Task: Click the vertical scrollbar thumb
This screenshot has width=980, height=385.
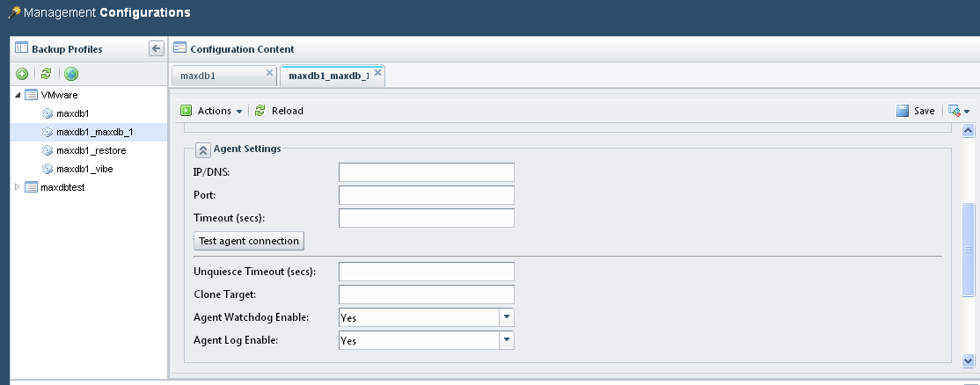Action: pyautogui.click(x=969, y=249)
